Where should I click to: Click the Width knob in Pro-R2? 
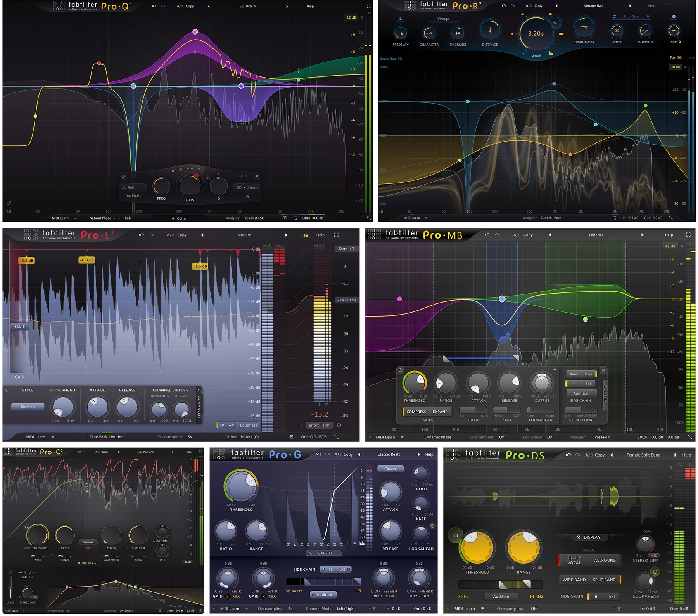(x=617, y=31)
